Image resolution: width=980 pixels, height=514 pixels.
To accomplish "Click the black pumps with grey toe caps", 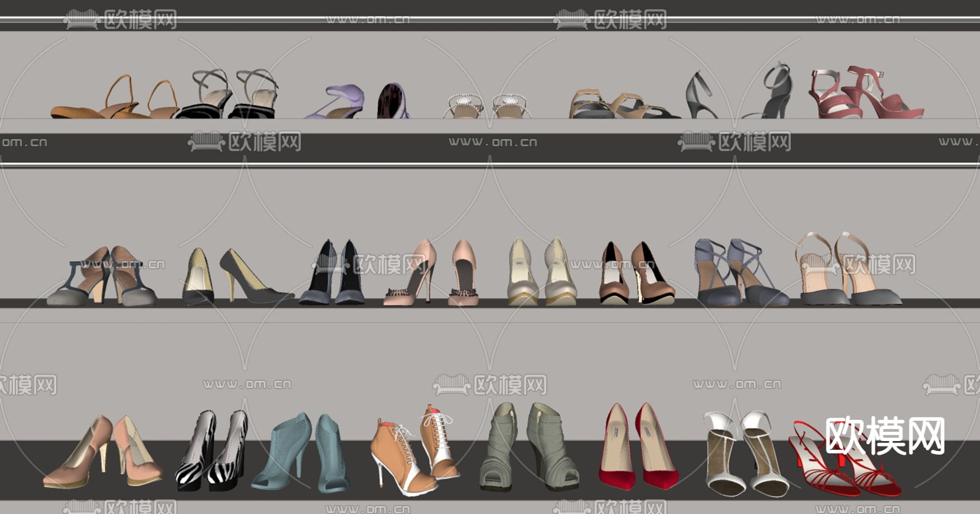I will pyautogui.click(x=332, y=272).
